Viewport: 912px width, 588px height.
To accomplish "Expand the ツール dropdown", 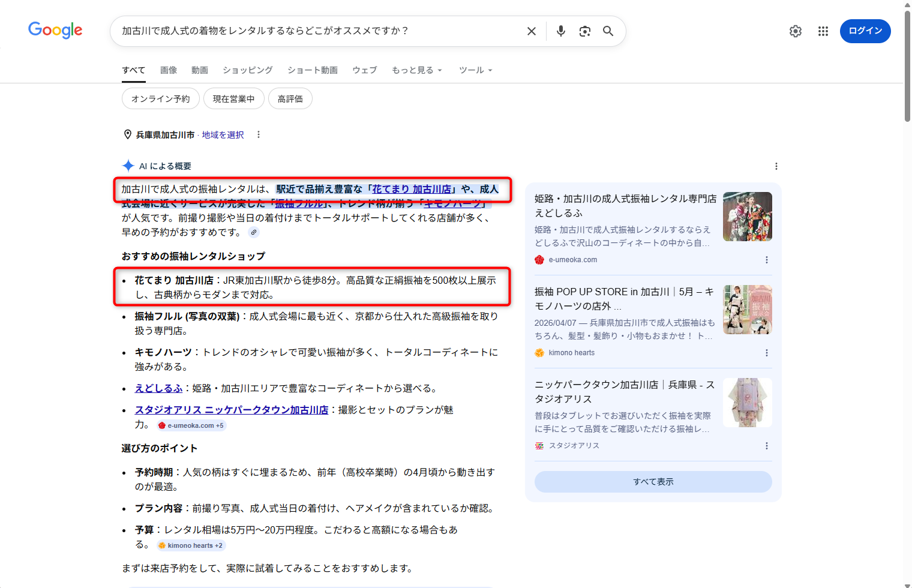I will point(476,70).
